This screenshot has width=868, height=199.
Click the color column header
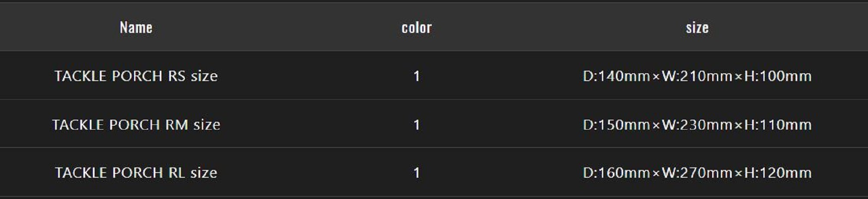tap(416, 28)
